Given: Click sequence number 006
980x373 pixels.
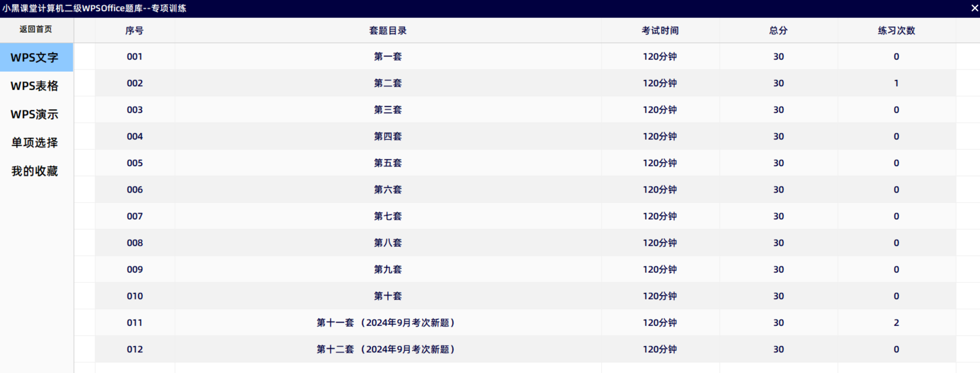Looking at the screenshot, I should coord(134,190).
